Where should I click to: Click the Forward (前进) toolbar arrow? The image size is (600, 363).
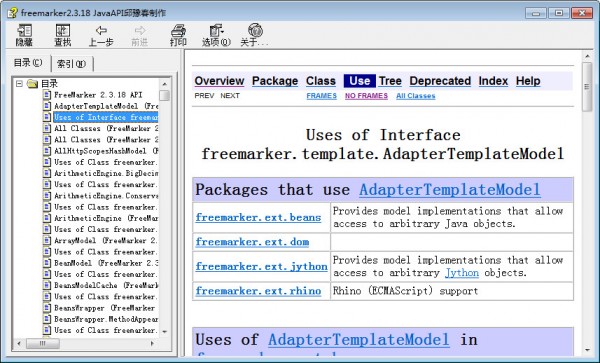coord(140,30)
